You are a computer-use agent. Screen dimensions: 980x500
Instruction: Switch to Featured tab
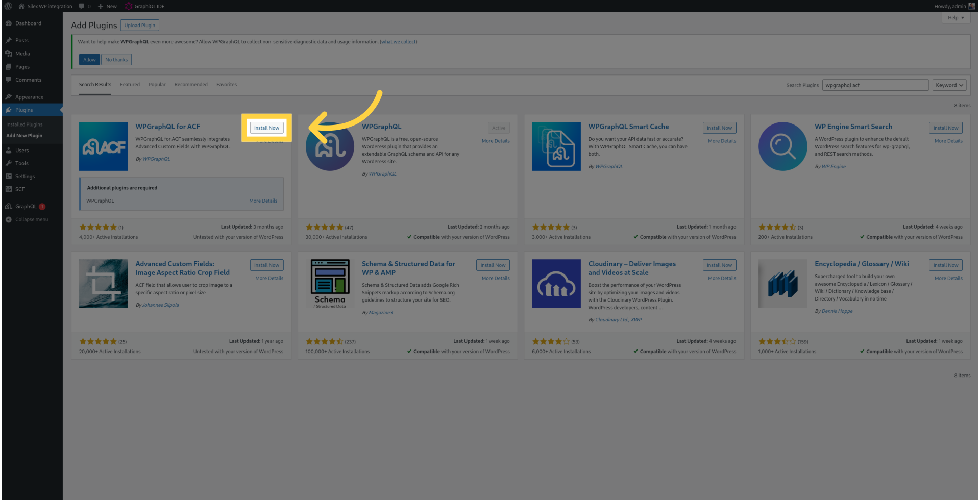pyautogui.click(x=130, y=85)
